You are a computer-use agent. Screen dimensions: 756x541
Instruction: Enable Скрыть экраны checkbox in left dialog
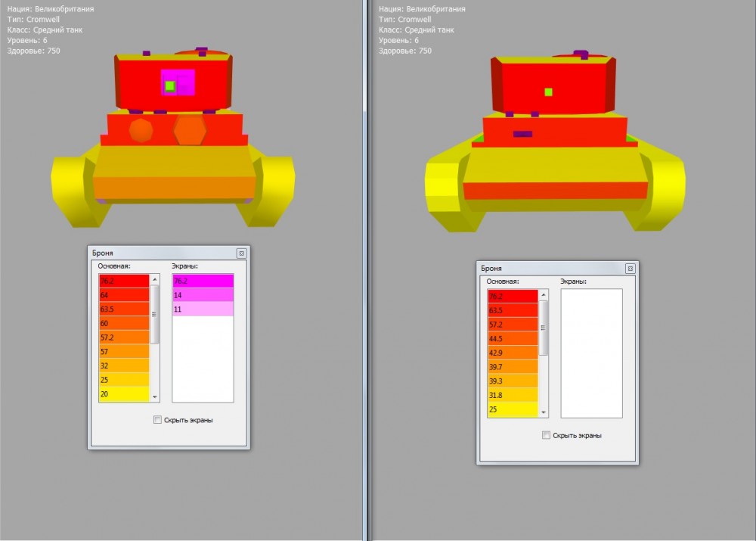tap(157, 420)
